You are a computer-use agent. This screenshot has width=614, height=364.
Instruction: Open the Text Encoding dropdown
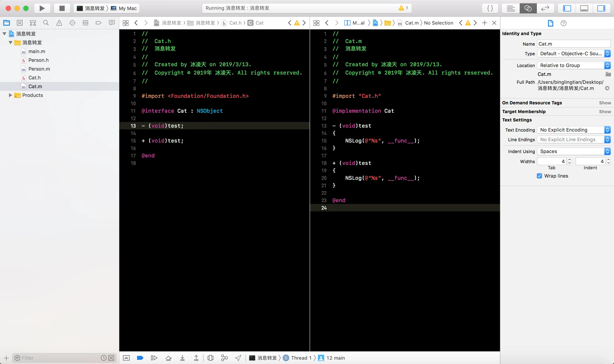(x=573, y=130)
